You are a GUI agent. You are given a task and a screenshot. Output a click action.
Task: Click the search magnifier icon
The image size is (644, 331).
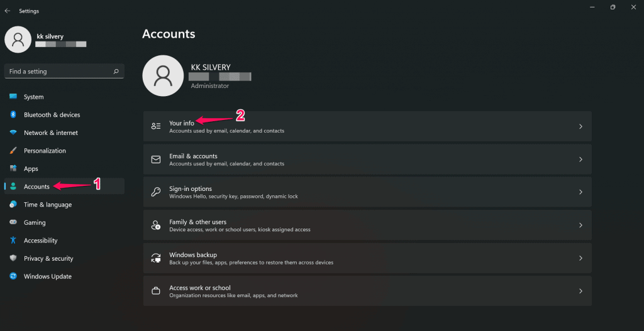click(116, 72)
